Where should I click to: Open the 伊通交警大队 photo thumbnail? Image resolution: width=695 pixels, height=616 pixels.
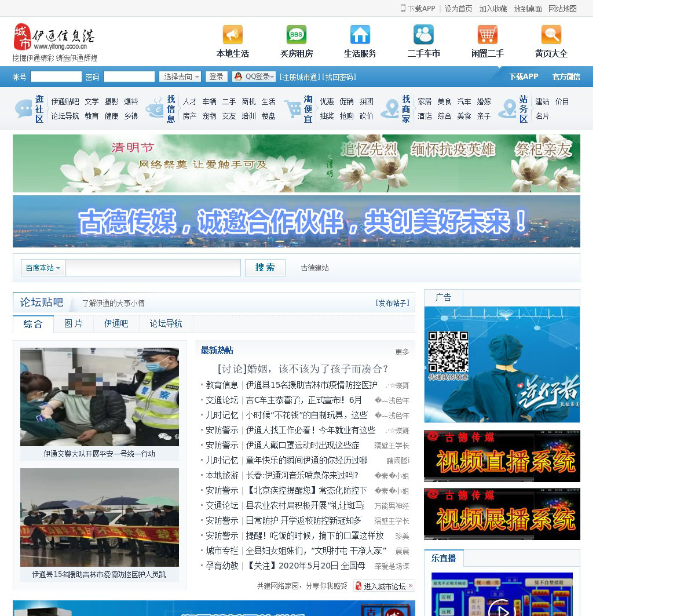pos(100,397)
